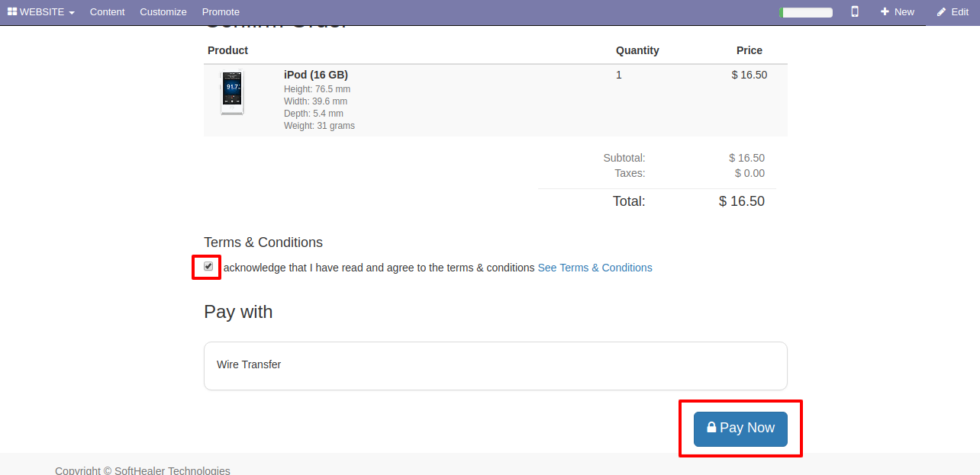Click the 'Height: 76.5 mm' text
The height and width of the screenshot is (475, 980).
pos(317,89)
